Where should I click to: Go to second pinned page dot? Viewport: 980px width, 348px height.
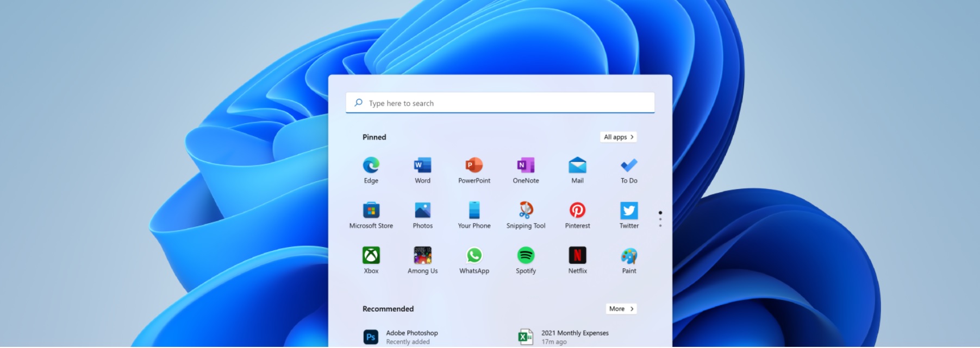coord(660,219)
